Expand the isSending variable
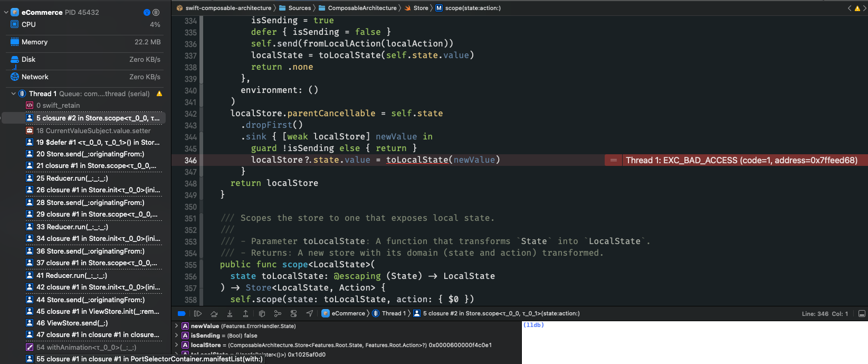 coord(176,335)
